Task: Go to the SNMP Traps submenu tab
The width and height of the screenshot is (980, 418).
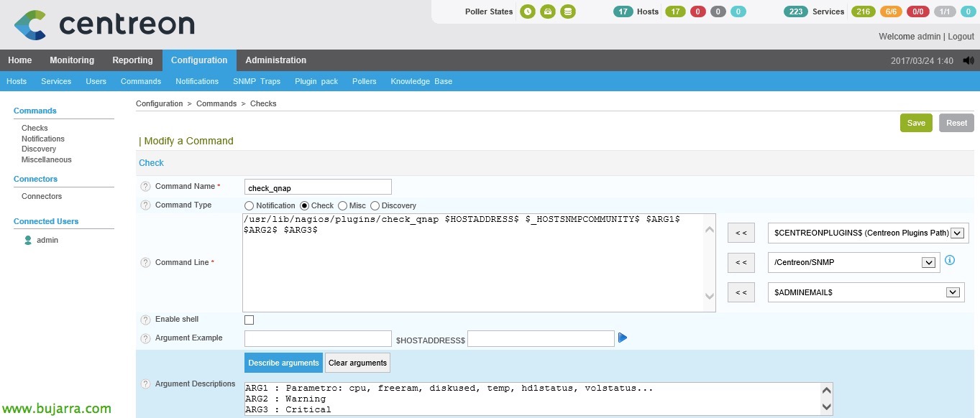Action: [257, 81]
